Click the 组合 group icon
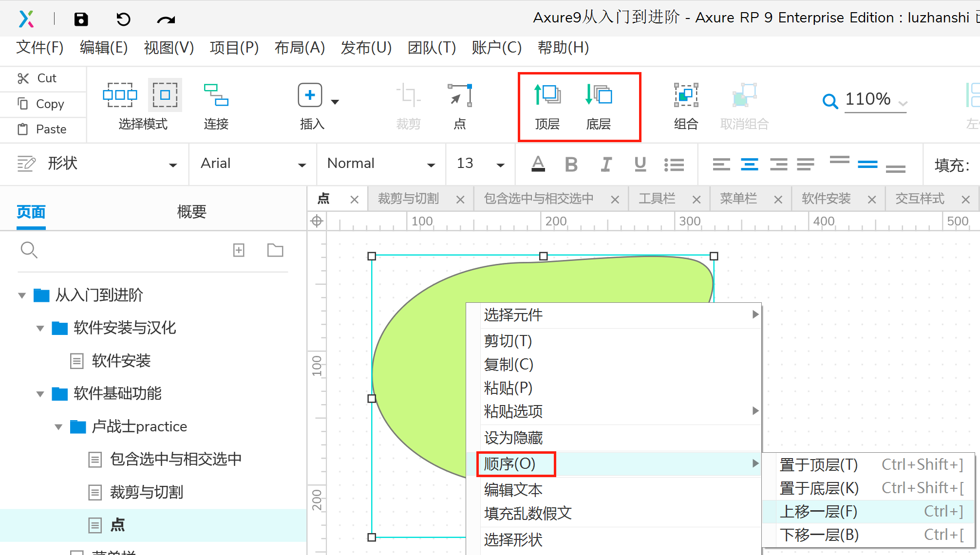Image resolution: width=980 pixels, height=555 pixels. pyautogui.click(x=686, y=95)
